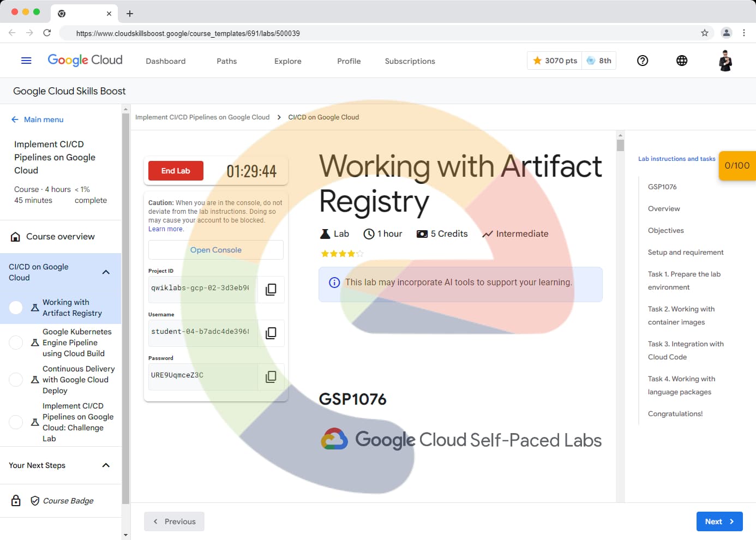Click the Course overview home icon
The height and width of the screenshot is (540, 756).
pyautogui.click(x=16, y=237)
